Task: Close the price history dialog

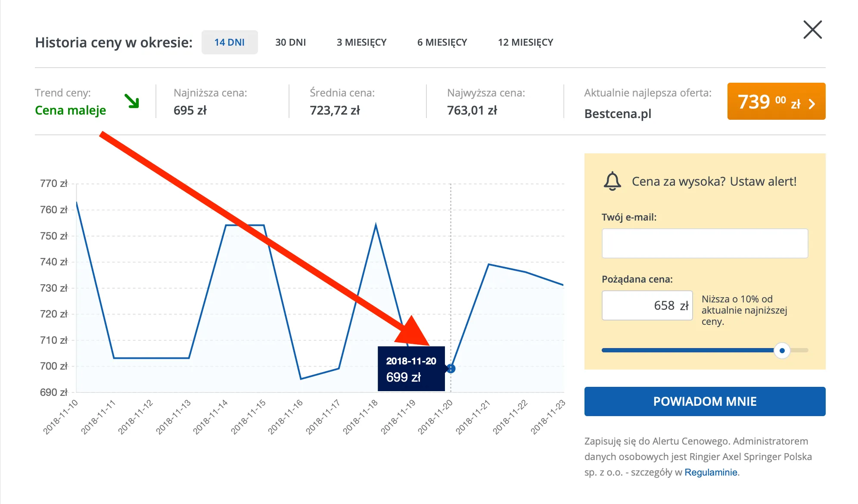Action: click(812, 29)
